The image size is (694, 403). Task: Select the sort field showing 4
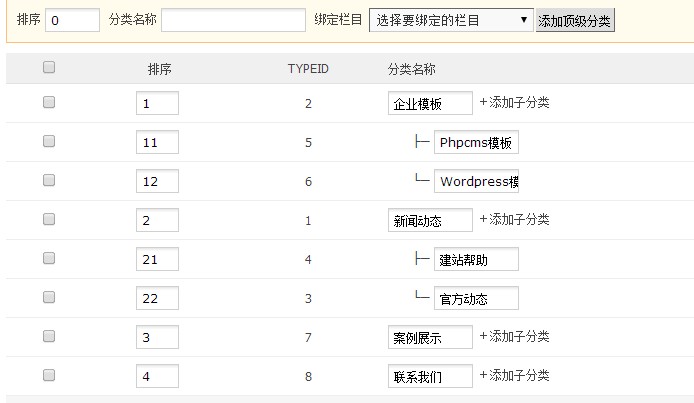click(157, 376)
